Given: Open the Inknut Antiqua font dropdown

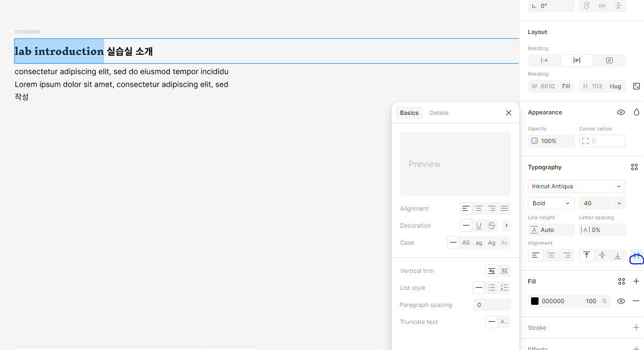Looking at the screenshot, I should pos(576,186).
